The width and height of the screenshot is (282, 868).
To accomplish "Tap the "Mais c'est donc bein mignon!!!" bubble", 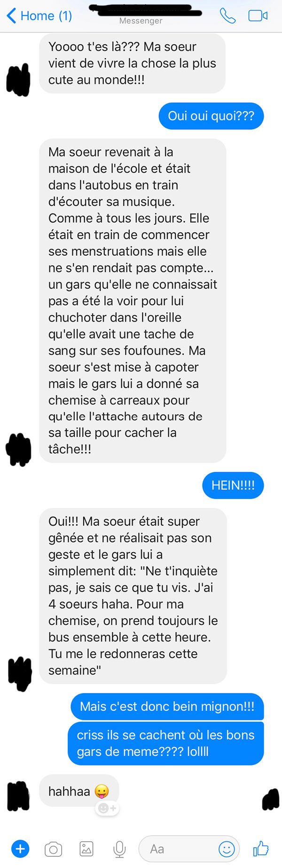I will pos(167,706).
